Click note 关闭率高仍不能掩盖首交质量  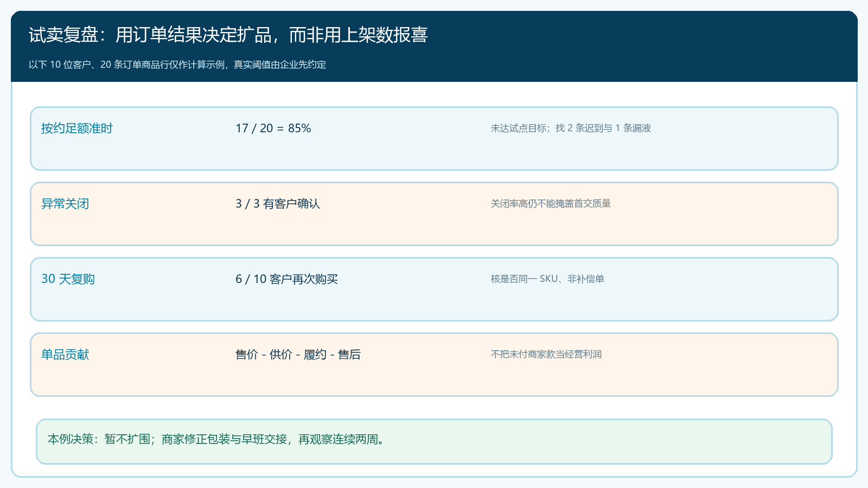[551, 203]
